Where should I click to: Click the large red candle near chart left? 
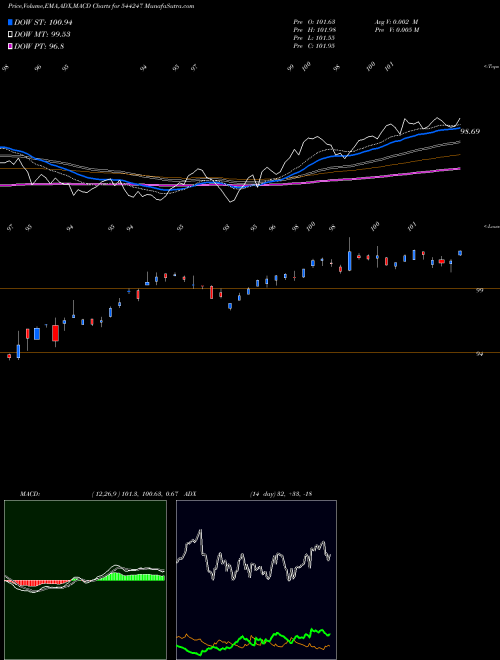[x=55, y=333]
